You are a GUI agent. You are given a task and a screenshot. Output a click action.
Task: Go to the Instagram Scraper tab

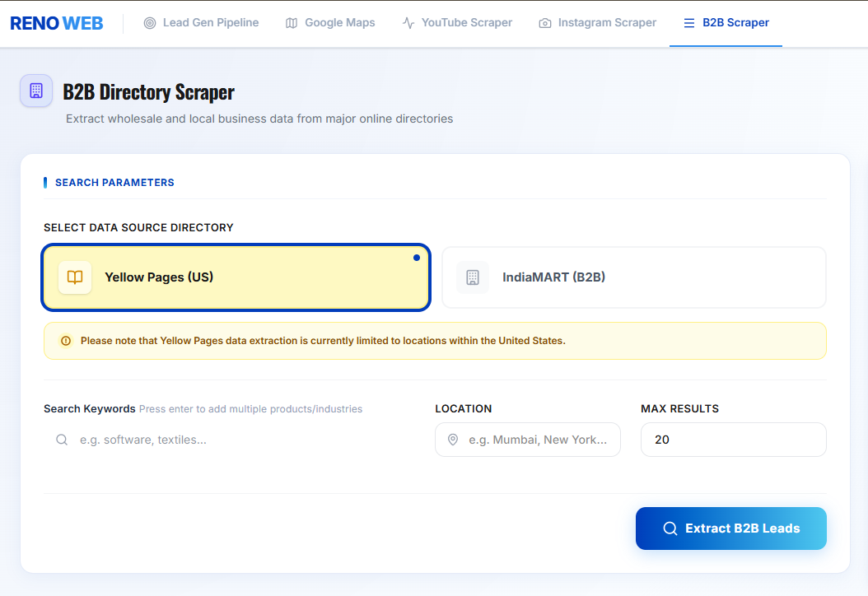(597, 23)
